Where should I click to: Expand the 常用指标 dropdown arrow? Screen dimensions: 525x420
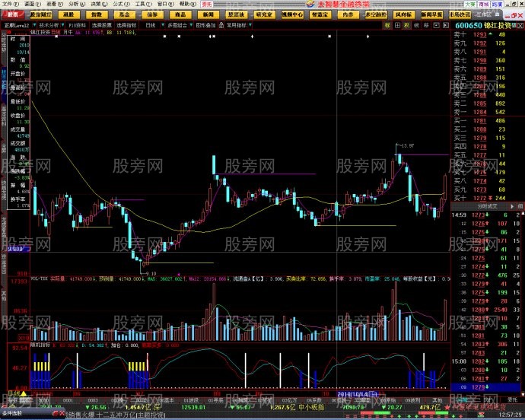(250, 25)
